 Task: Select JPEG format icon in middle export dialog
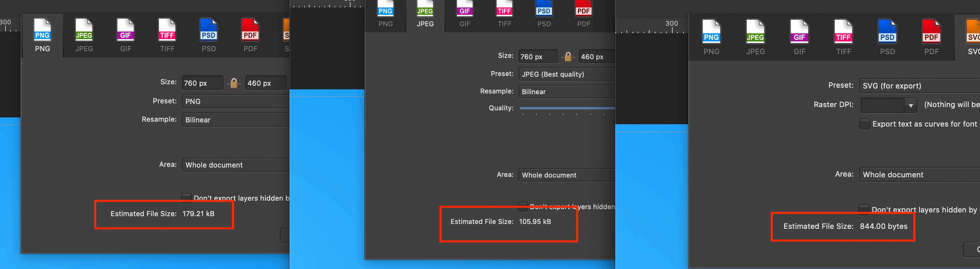(425, 8)
